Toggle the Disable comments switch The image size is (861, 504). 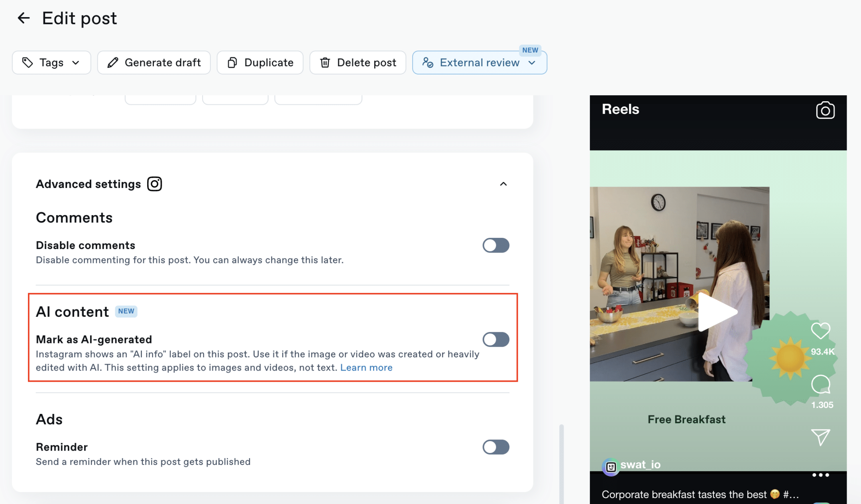point(496,245)
